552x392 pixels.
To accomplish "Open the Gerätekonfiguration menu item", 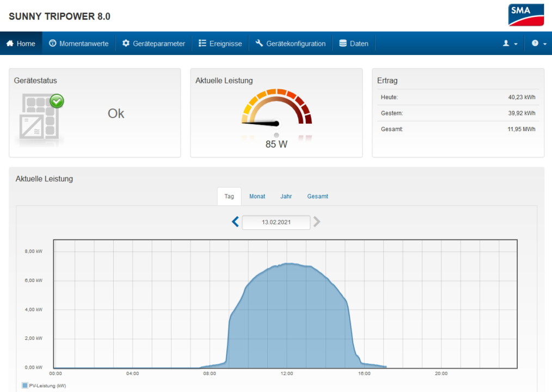I will tap(291, 44).
